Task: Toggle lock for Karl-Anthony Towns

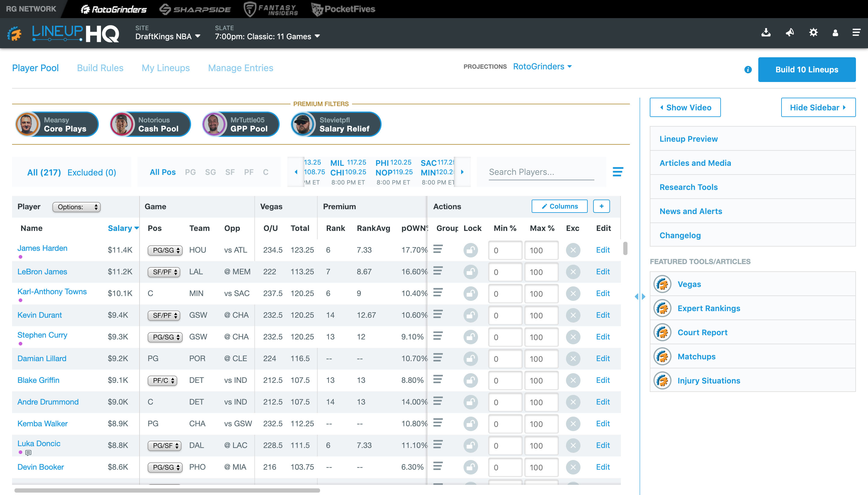Action: (470, 294)
